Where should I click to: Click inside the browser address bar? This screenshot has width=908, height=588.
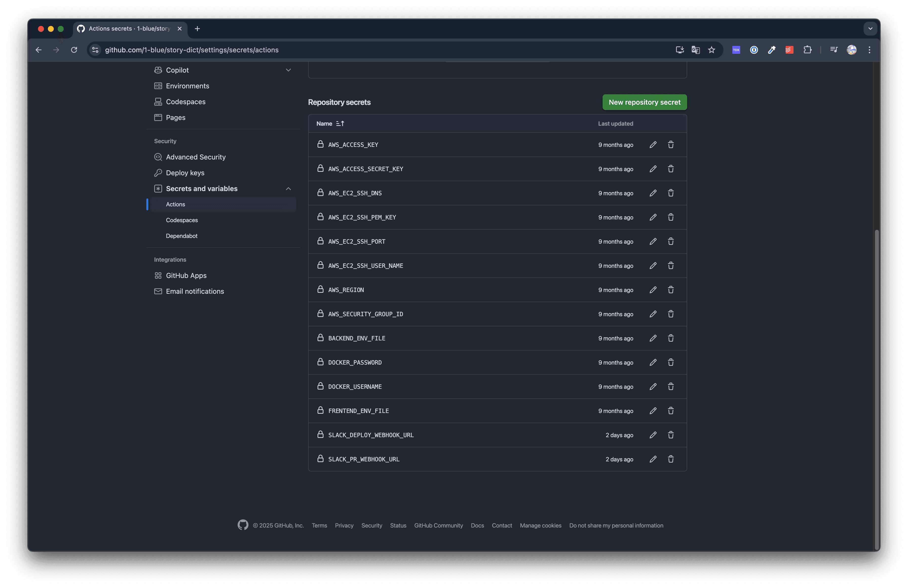tap(267, 50)
